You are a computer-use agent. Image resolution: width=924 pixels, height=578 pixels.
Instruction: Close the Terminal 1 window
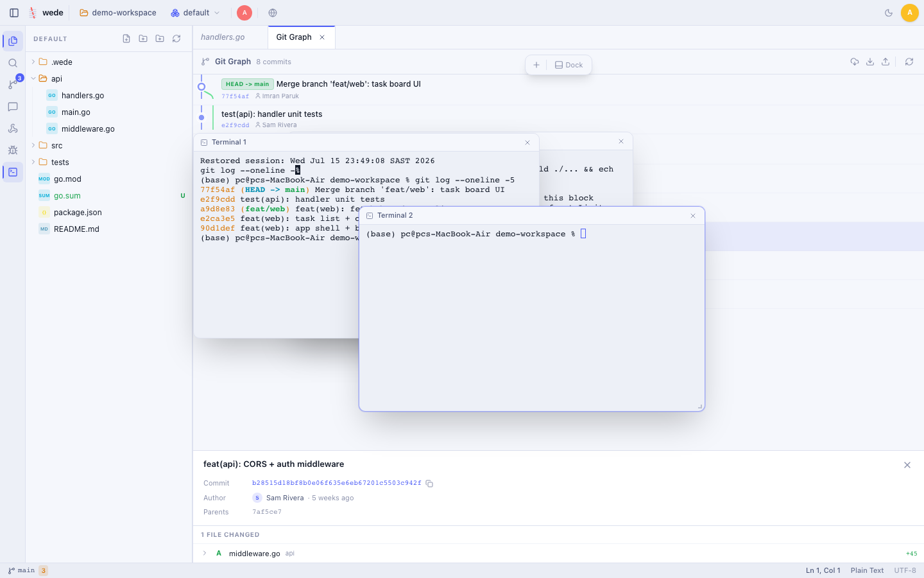[527, 143]
